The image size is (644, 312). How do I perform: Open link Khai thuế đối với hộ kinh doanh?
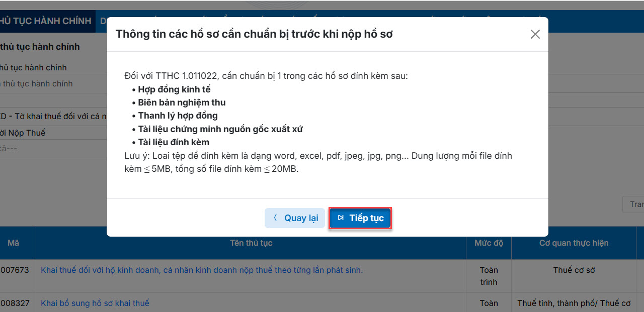click(x=201, y=270)
